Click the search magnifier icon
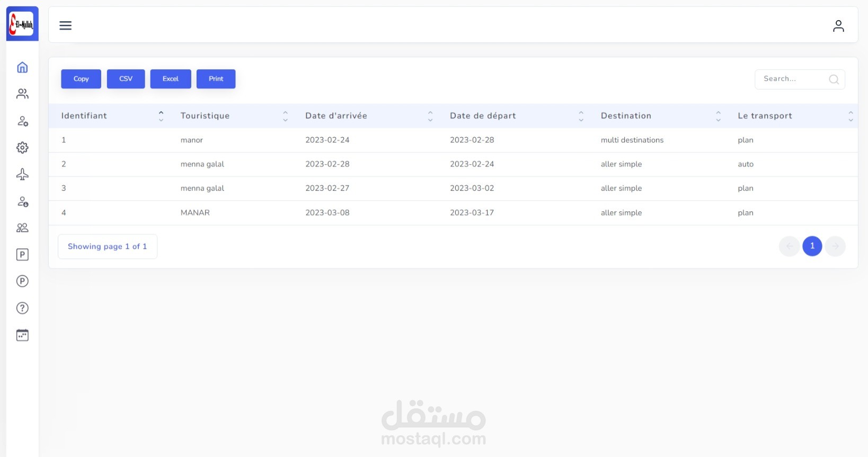Image resolution: width=868 pixels, height=457 pixels. [x=834, y=79]
